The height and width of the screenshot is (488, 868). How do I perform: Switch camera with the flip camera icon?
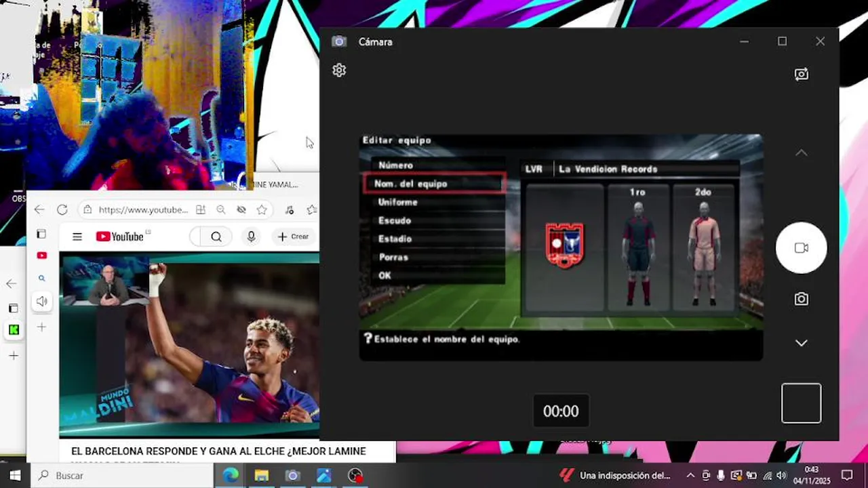click(801, 74)
